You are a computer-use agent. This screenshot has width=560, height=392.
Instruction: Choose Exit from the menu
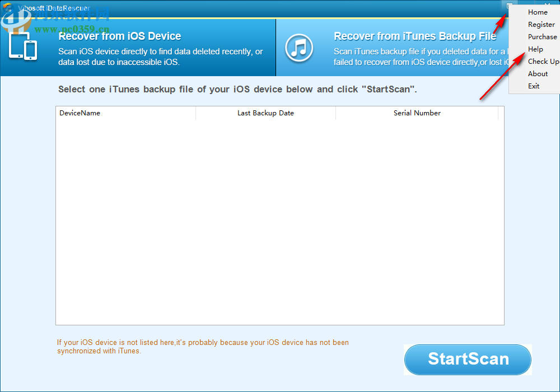coord(535,86)
